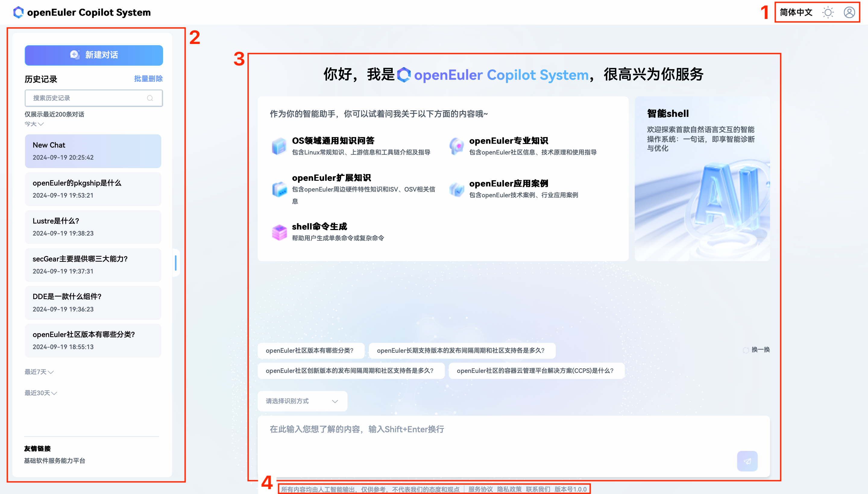Switch language via 简体中文
868x494 pixels.
click(x=796, y=13)
